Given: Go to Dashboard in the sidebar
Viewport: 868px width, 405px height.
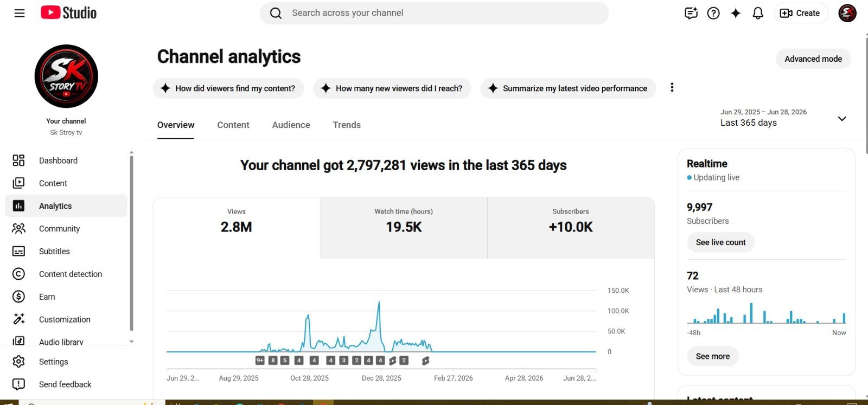Looking at the screenshot, I should click(66, 160).
